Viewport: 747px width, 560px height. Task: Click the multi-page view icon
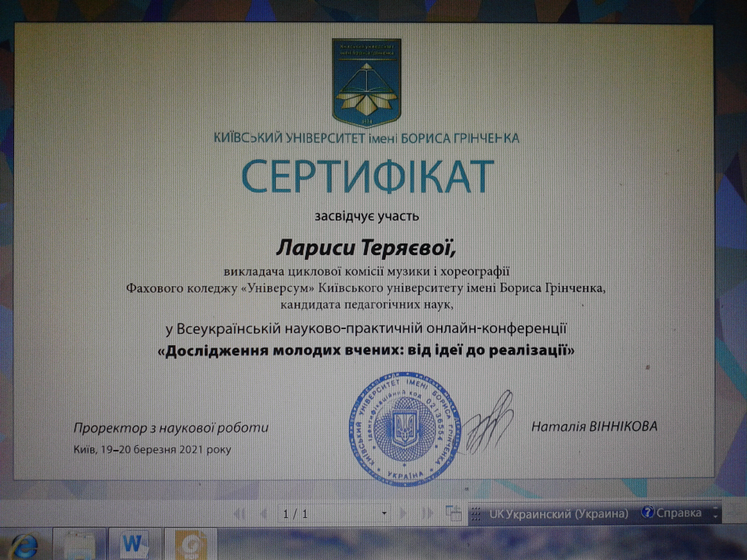coord(453,513)
